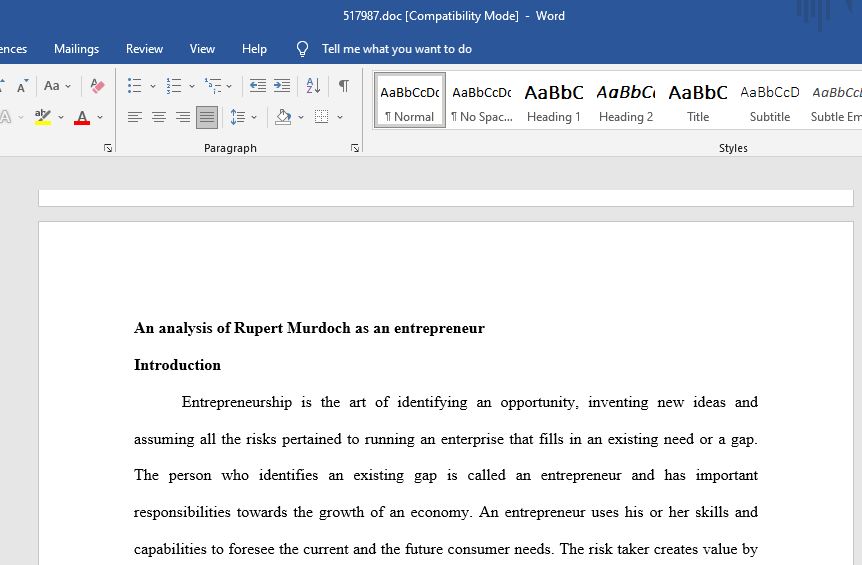Screen dimensions: 862x565
Task: Apply the red font color
Action: pyautogui.click(x=82, y=117)
